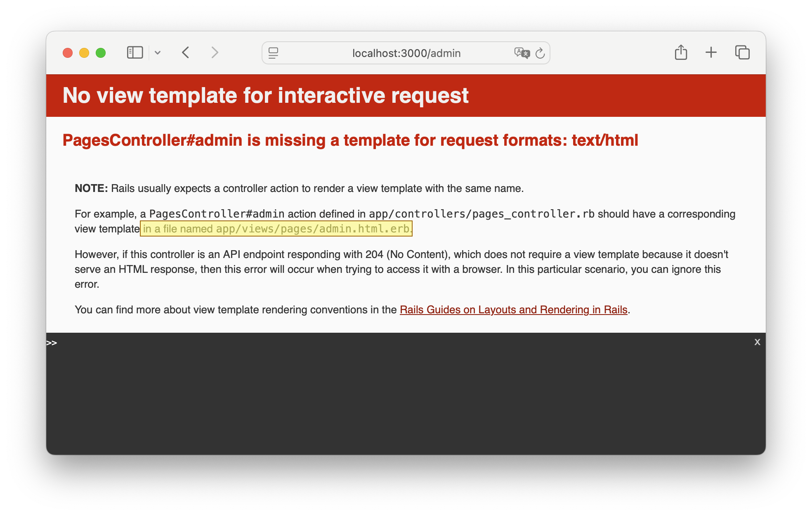Reload the page with refresh icon
812x516 pixels.
pos(540,53)
